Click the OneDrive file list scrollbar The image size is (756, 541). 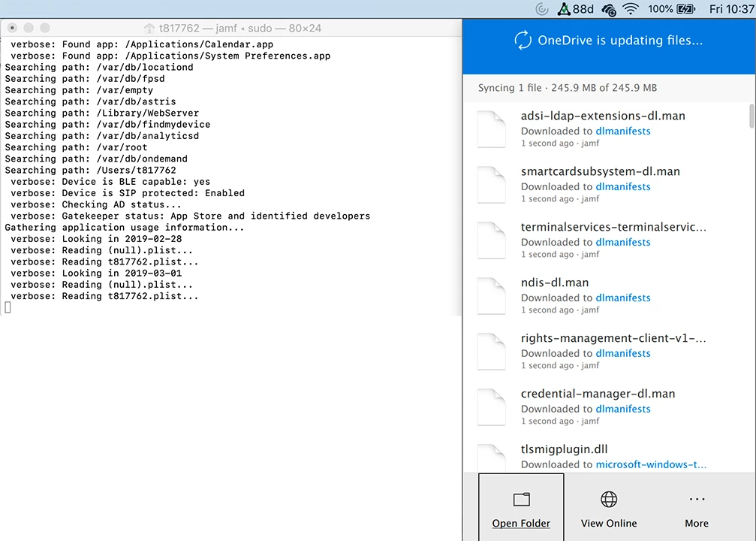751,116
